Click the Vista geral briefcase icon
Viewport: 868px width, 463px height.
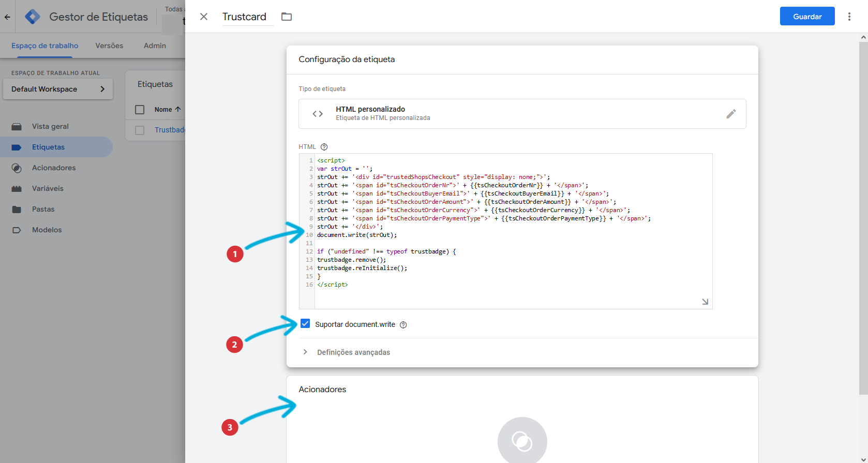17,127
